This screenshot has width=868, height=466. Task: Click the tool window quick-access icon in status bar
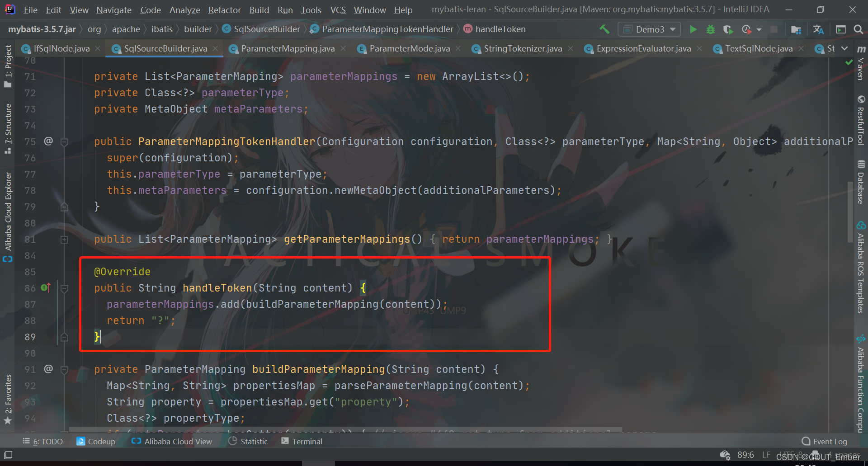(x=8, y=455)
